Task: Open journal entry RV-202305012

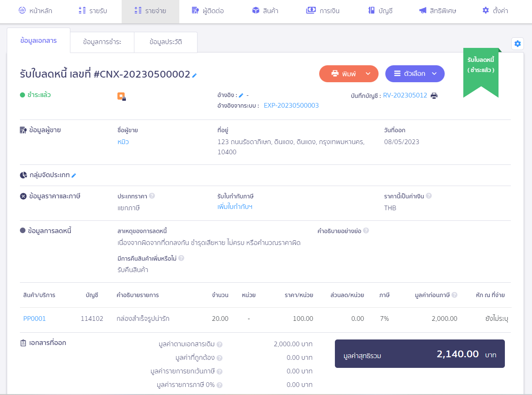Action: point(405,95)
